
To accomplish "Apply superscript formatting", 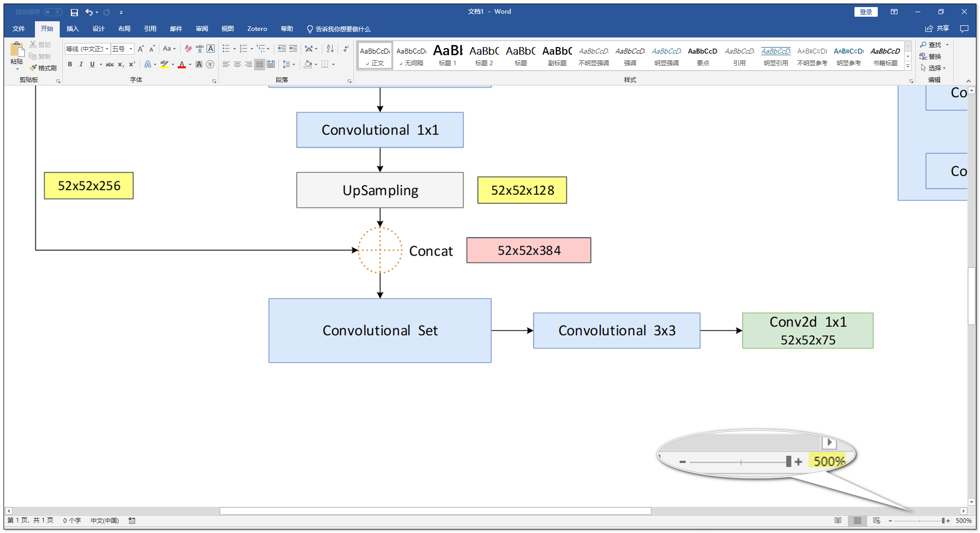I will [x=132, y=64].
